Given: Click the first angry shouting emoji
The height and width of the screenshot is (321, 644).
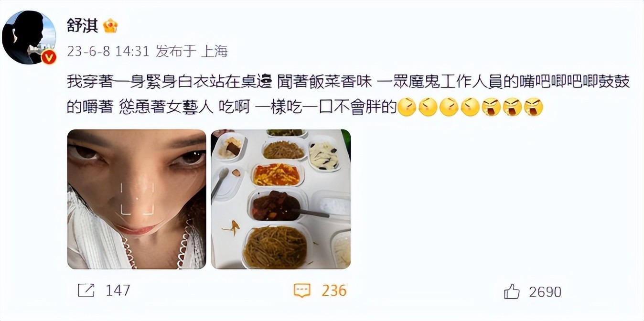Looking at the screenshot, I should point(491,107).
